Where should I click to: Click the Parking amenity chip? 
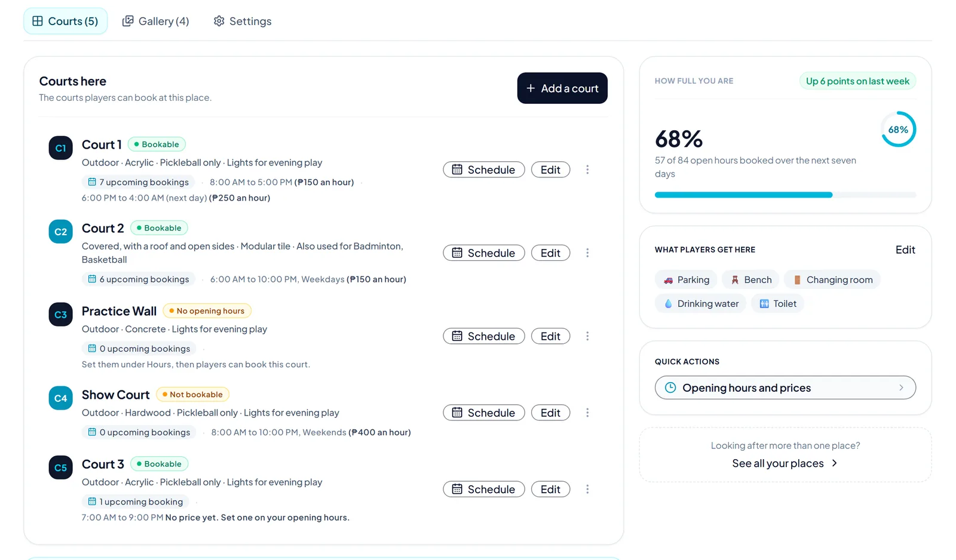click(686, 280)
